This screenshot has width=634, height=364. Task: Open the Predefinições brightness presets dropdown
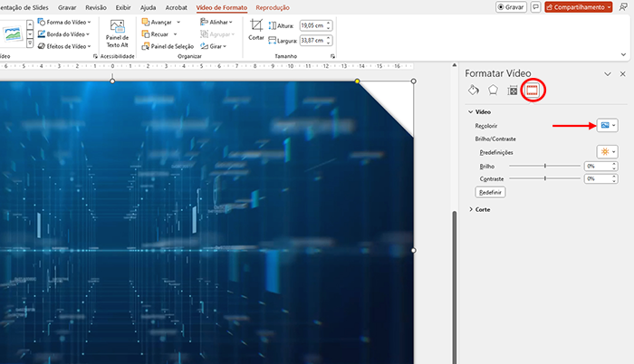[x=607, y=152]
